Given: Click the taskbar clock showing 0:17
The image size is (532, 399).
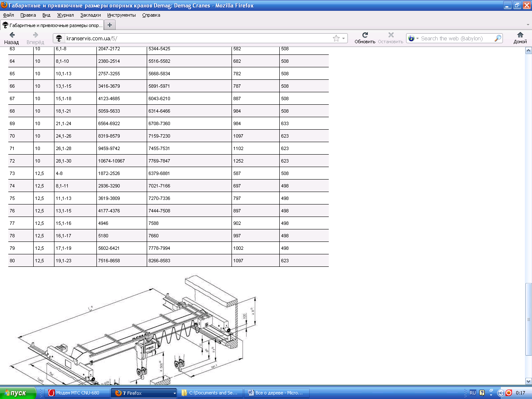Looking at the screenshot, I should (520, 393).
